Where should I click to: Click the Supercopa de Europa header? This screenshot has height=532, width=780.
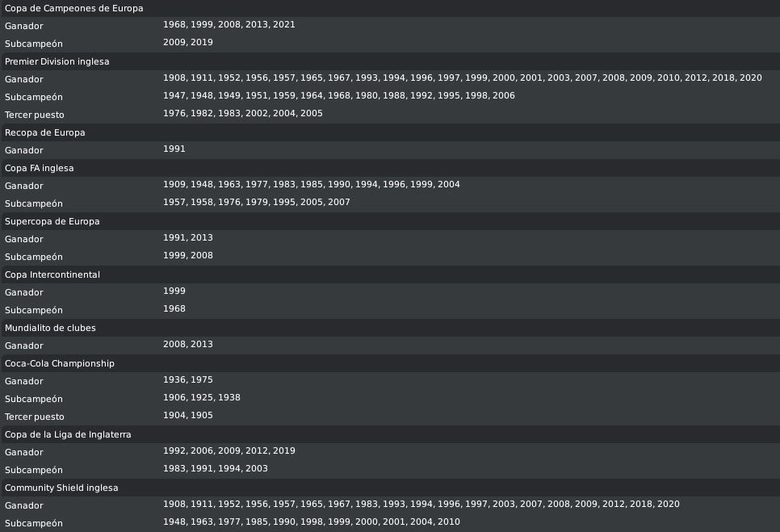(x=52, y=221)
